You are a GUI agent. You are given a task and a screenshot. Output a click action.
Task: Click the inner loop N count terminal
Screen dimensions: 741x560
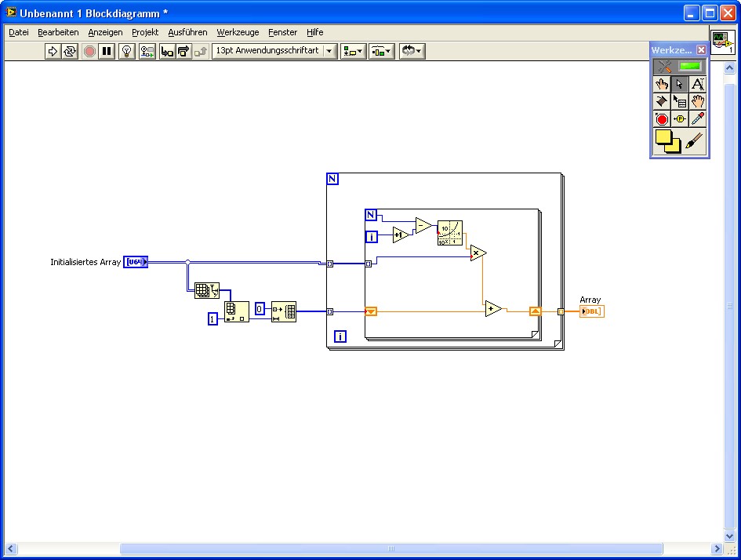point(370,215)
